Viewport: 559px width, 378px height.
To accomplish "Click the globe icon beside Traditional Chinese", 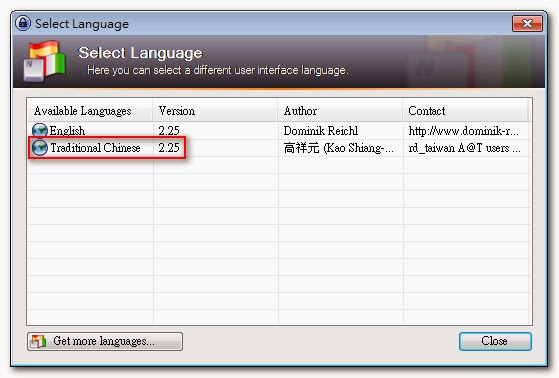I will pos(40,148).
